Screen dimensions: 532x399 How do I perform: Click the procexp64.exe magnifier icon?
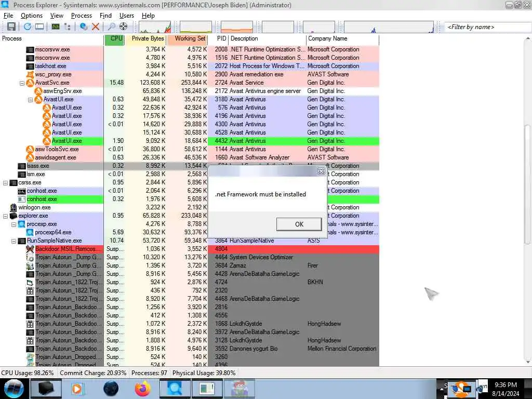coord(30,232)
